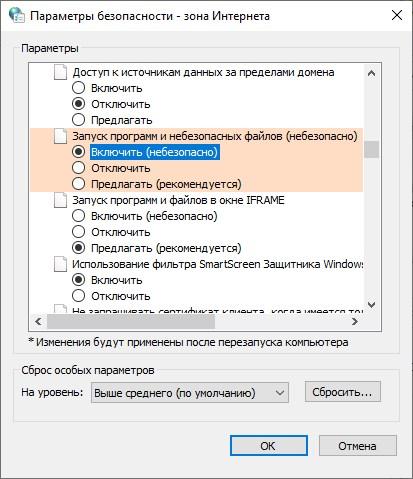The width and height of the screenshot is (413, 479).
Task: Click the 'Отмена' button
Action: pos(358,446)
